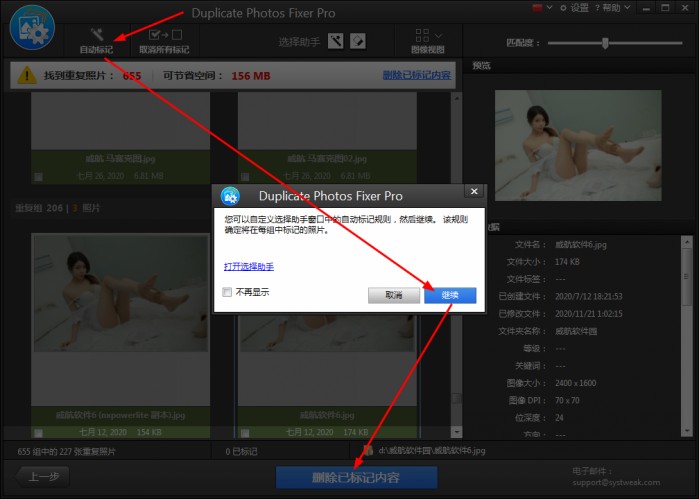Mark the 154 KB photo checkbox

point(39,433)
